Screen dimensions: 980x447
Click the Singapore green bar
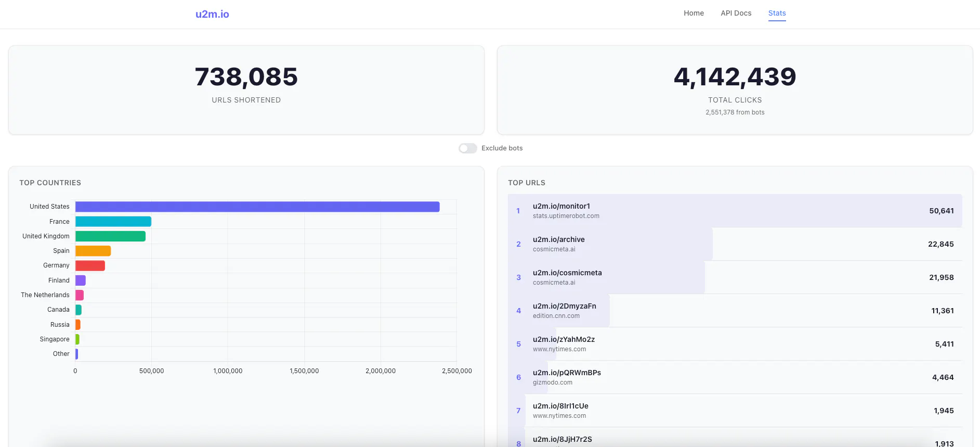pos(77,339)
